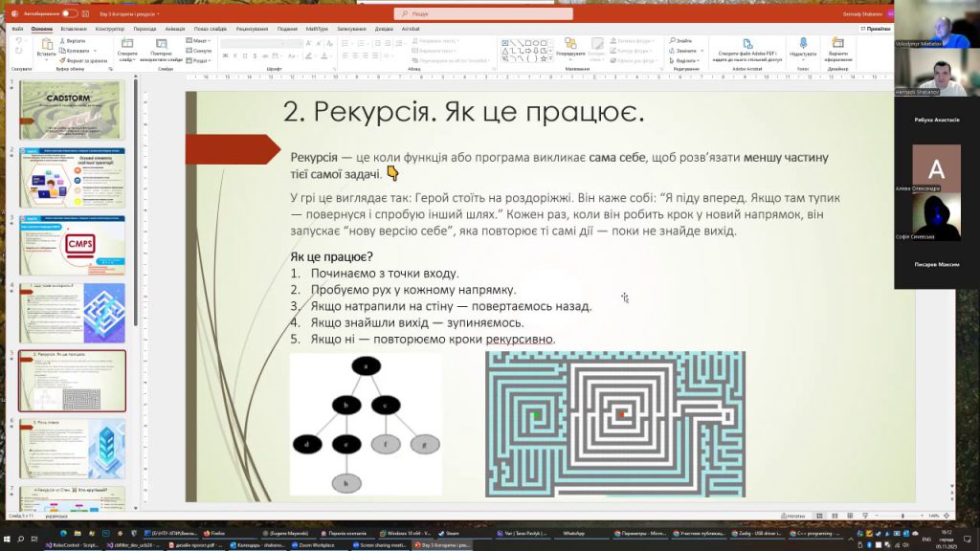Click the Paste (Вставить) clipboard icon

[46, 47]
